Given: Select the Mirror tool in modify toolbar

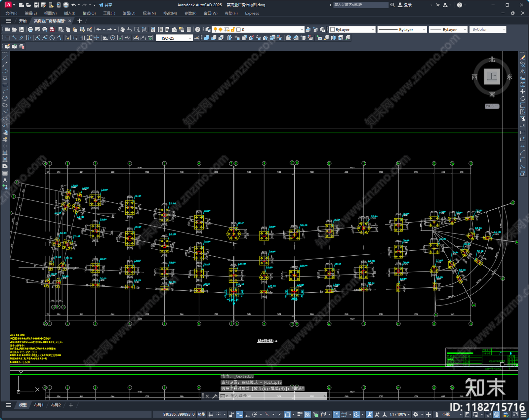Looking at the screenshot, I should (523, 71).
